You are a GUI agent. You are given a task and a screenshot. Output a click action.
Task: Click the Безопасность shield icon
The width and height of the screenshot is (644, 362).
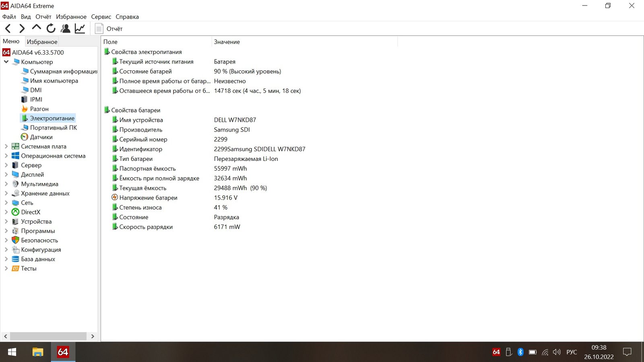15,240
